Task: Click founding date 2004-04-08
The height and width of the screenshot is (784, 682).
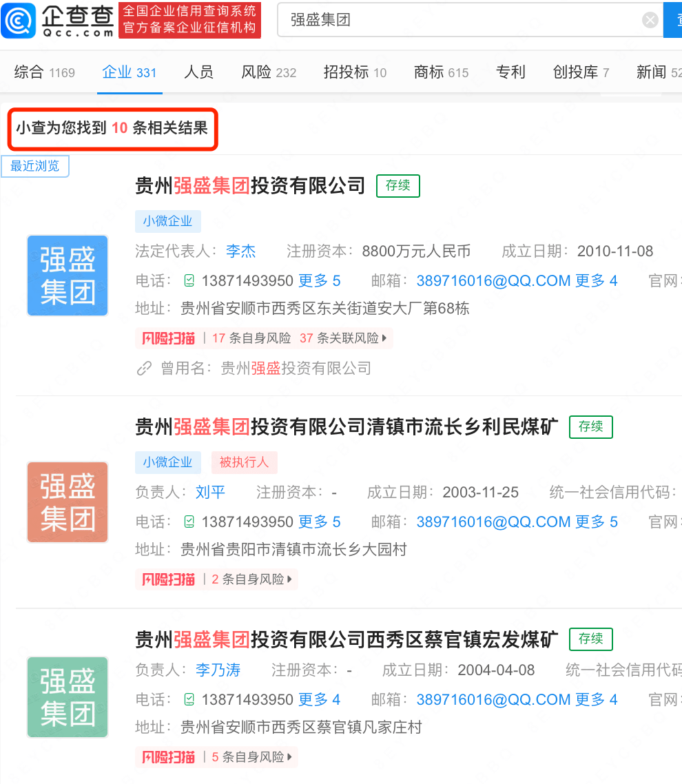Action: 496,670
